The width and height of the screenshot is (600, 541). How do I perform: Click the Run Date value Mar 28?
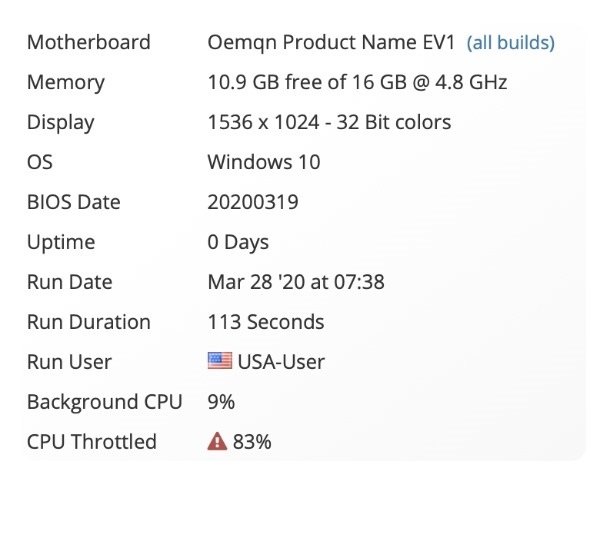[295, 282]
